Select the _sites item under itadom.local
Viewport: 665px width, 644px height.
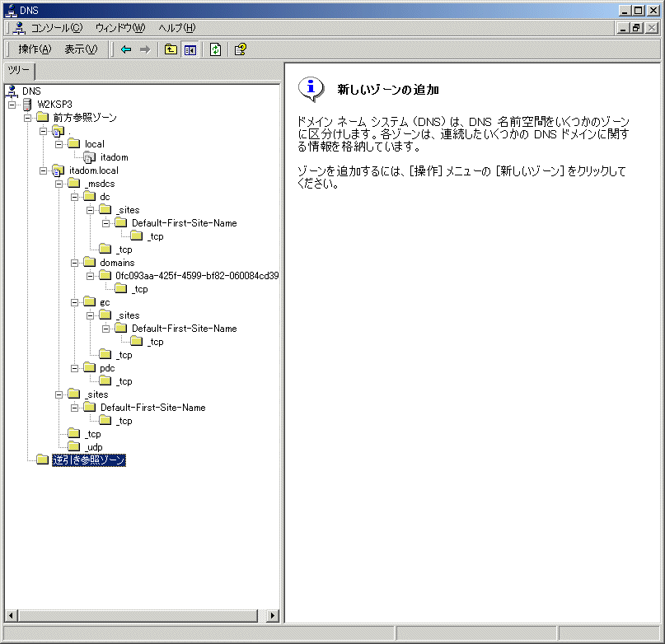point(96,394)
